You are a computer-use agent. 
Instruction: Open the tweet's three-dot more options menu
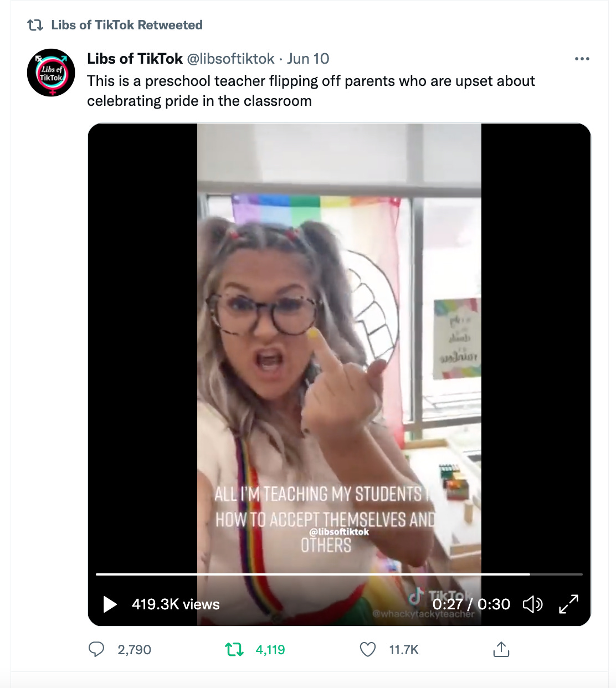(582, 59)
